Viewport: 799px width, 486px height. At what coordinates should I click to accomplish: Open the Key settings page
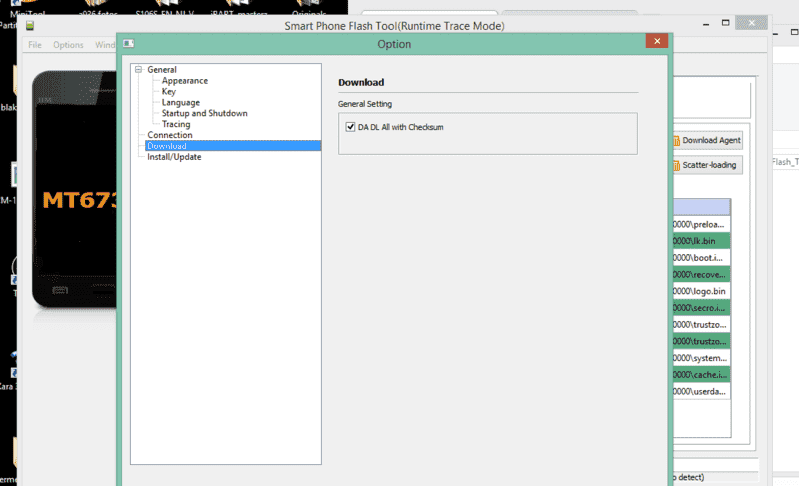[168, 92]
